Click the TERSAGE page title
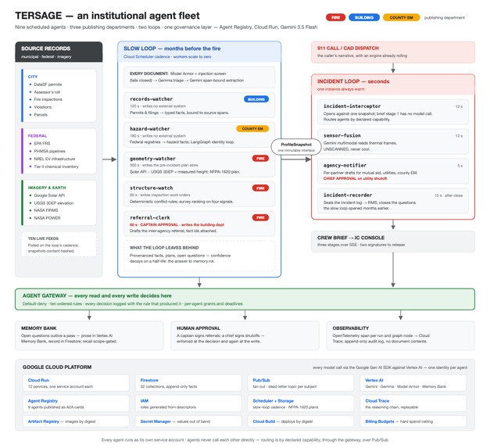490x448 pixels. 107,16
